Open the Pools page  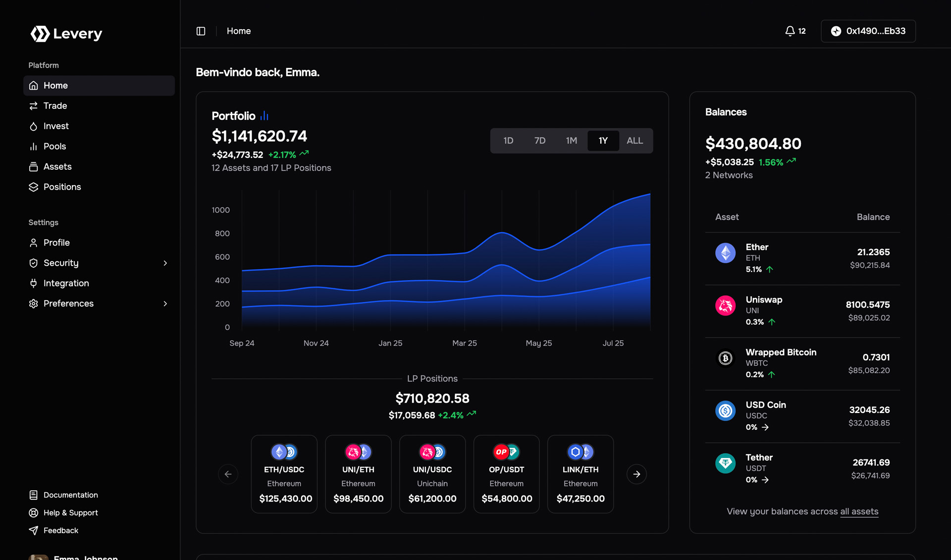pyautogui.click(x=54, y=146)
